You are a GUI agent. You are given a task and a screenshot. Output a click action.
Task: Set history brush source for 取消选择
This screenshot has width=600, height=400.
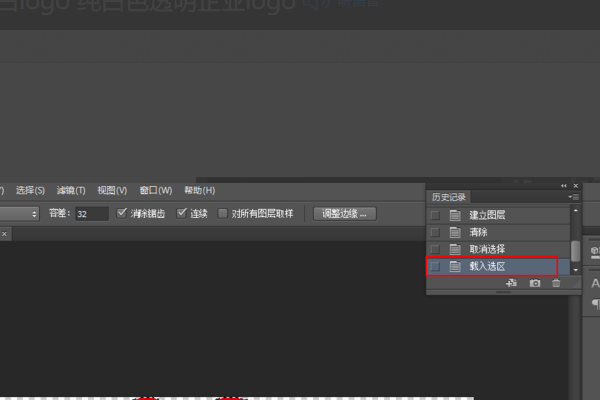[435, 249]
